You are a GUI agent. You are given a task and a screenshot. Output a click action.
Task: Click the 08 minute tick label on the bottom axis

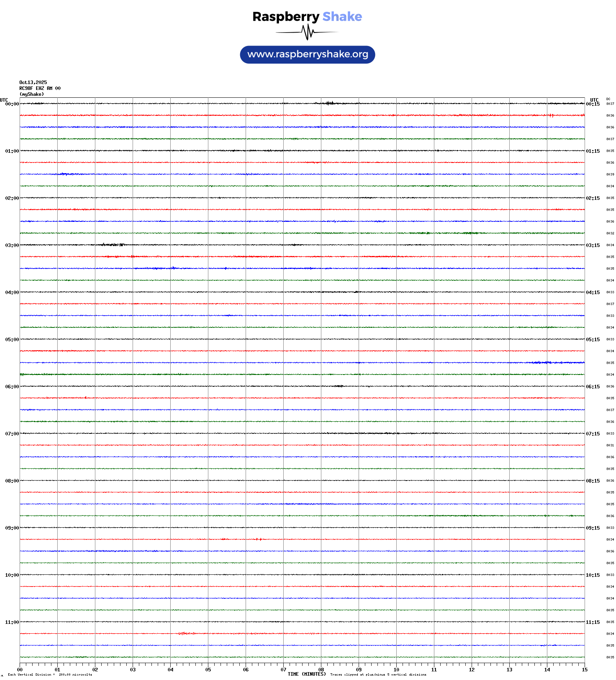(x=321, y=670)
